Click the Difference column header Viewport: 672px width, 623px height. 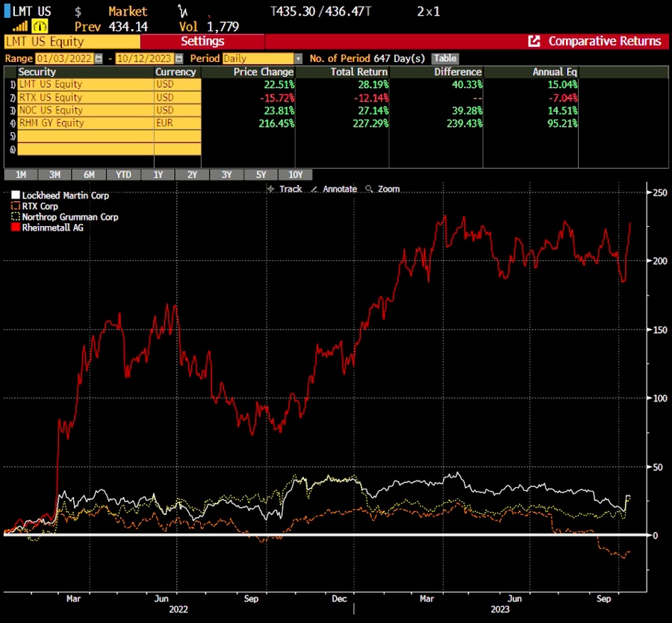pos(458,72)
